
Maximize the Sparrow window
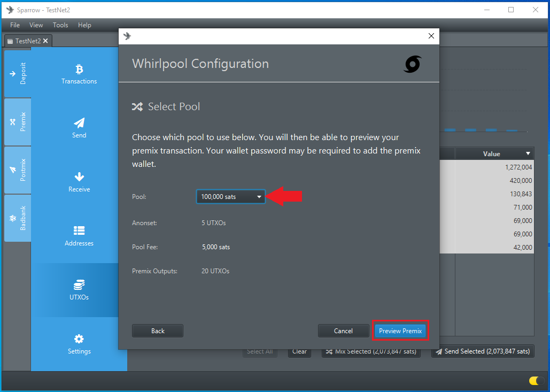(511, 10)
